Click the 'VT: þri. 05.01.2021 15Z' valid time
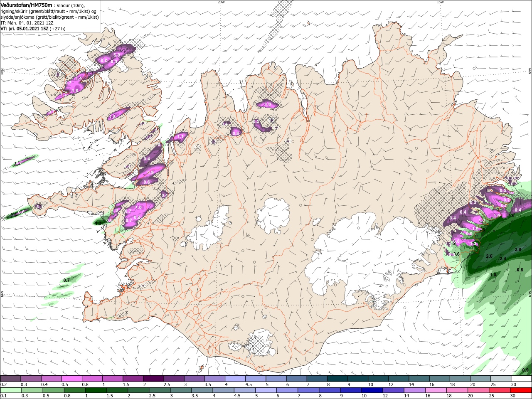This screenshot has width=532, height=399. point(25,29)
